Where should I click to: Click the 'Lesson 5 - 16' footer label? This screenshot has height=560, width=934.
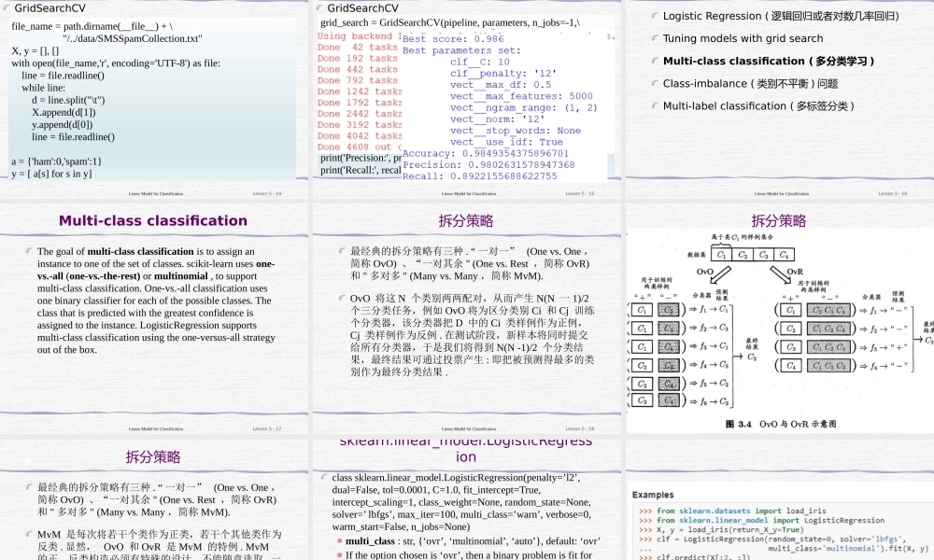(x=892, y=193)
